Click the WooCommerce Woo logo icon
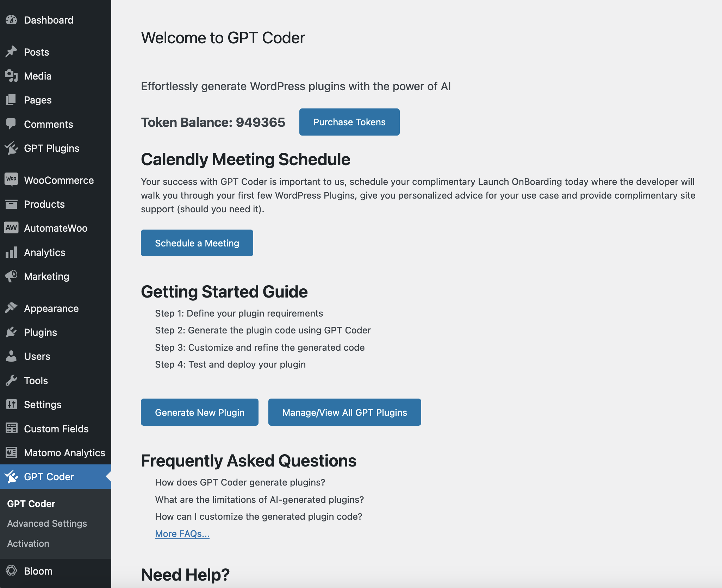This screenshot has height=588, width=722. 11,180
